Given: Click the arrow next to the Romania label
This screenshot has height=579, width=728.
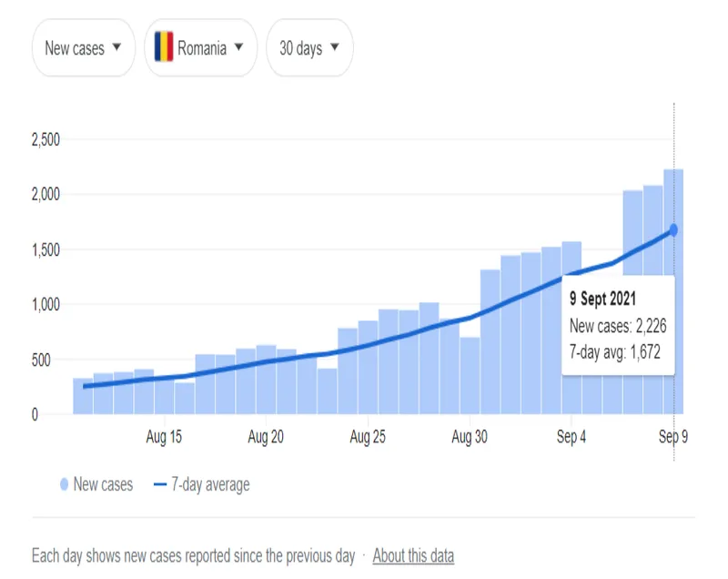Looking at the screenshot, I should click(x=238, y=48).
